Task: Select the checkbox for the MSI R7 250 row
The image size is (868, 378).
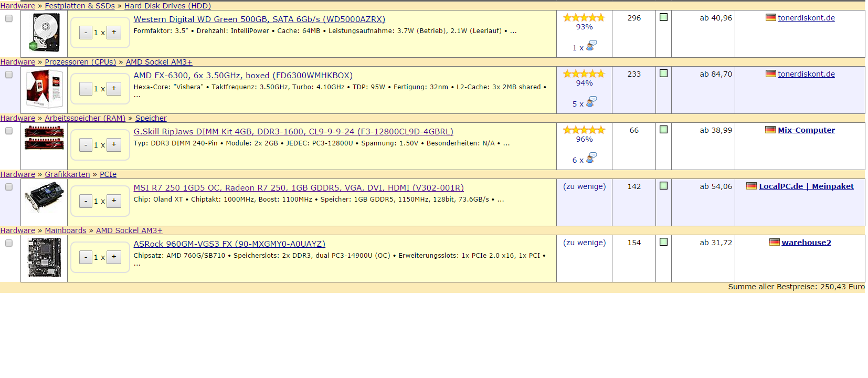Action: [x=9, y=187]
